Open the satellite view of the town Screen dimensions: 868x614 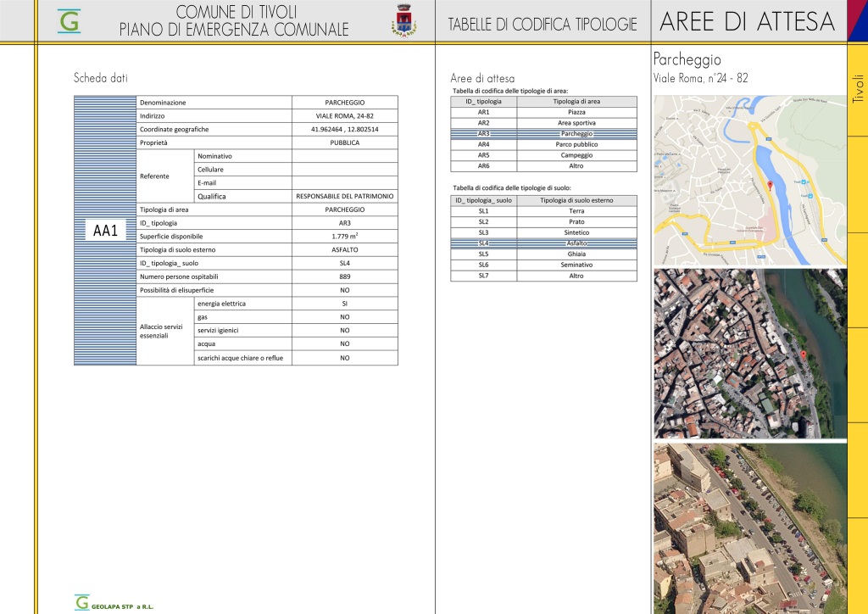pos(750,354)
